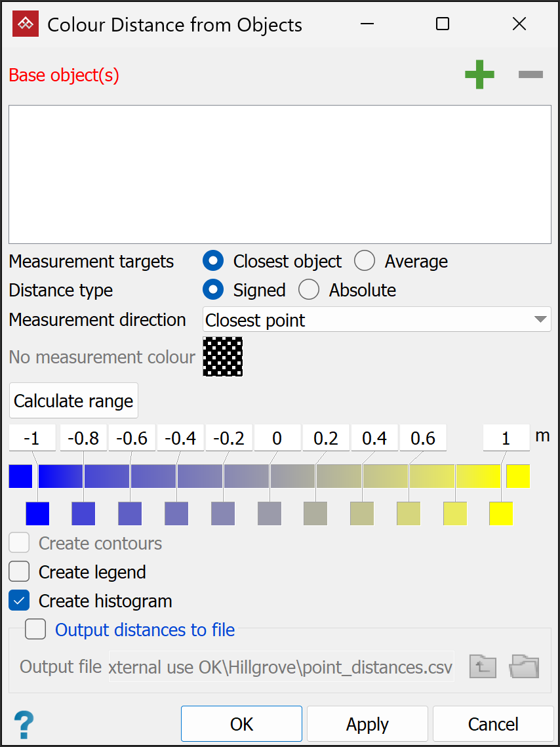
Task: Tick Output distances to file checkbox
Action: point(35,630)
